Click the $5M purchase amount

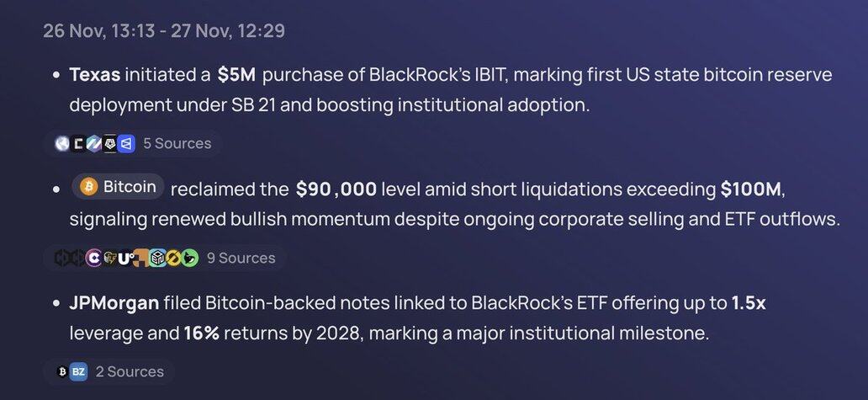click(x=236, y=75)
